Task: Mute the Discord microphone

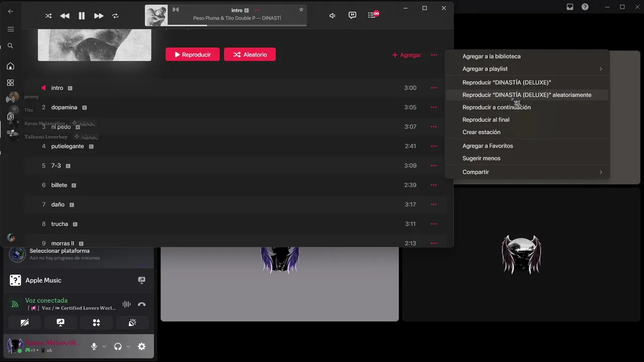Action: (94, 346)
